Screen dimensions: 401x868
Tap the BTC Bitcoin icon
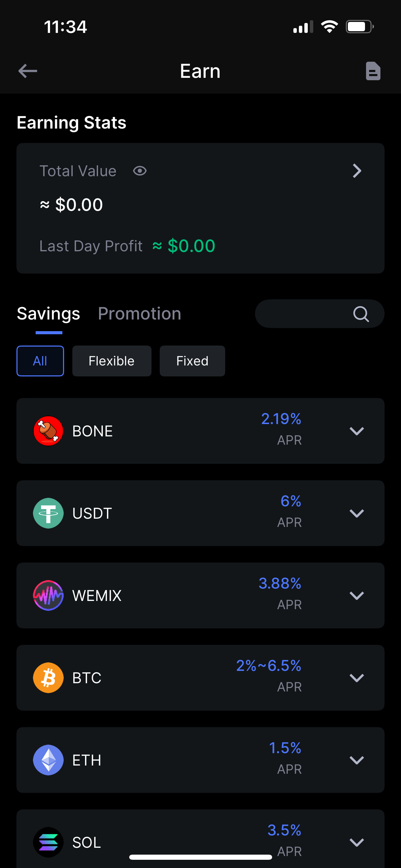tap(48, 678)
